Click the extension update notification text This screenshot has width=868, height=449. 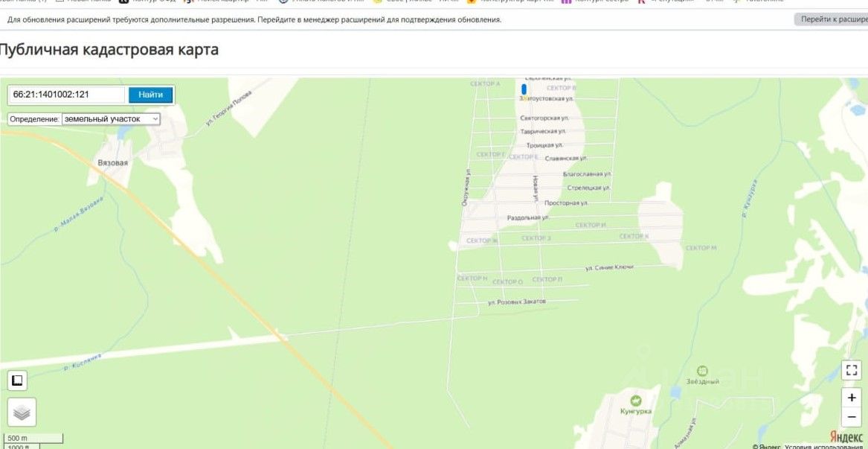click(x=254, y=19)
